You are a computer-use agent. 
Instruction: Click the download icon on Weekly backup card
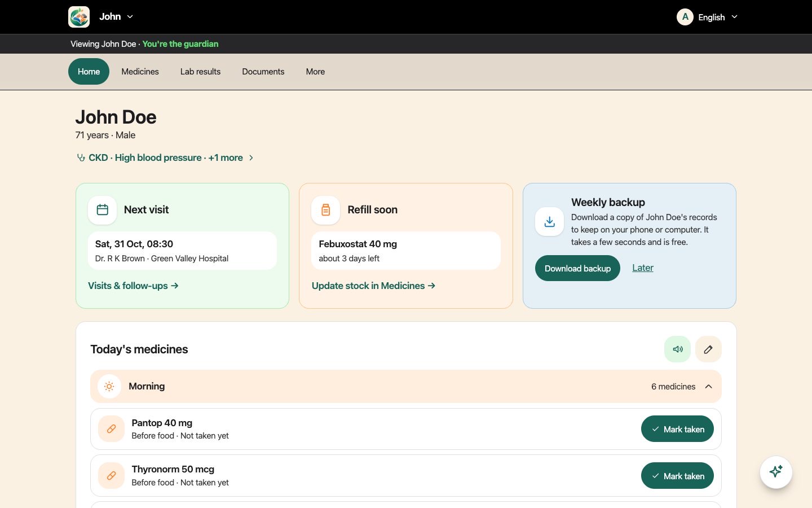coord(549,222)
